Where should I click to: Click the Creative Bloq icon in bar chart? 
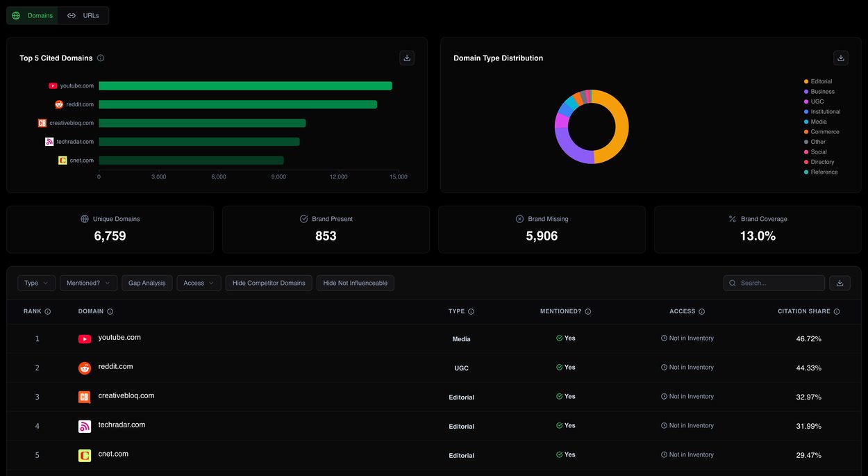coord(42,123)
